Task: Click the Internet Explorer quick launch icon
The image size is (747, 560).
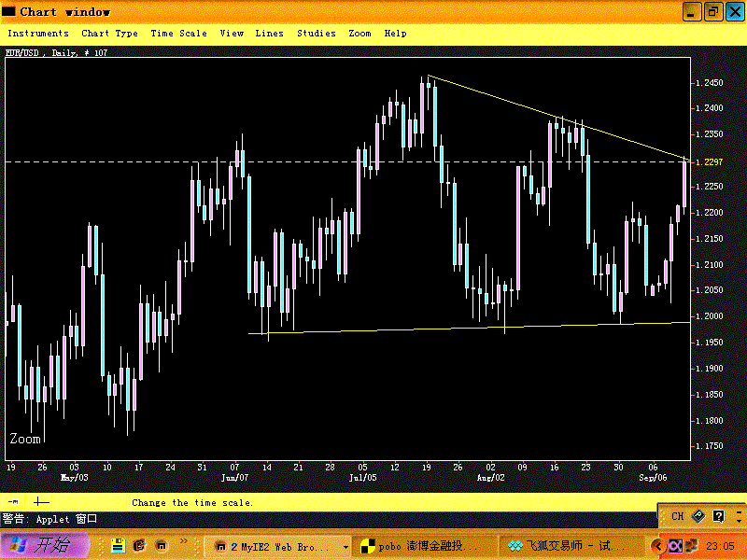Action: pos(140,545)
